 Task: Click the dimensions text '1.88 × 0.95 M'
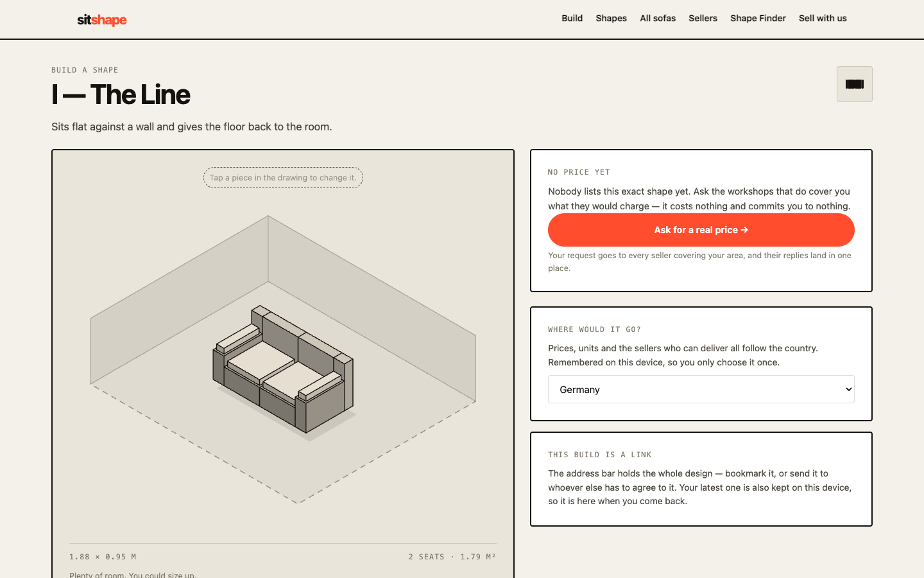click(x=103, y=557)
